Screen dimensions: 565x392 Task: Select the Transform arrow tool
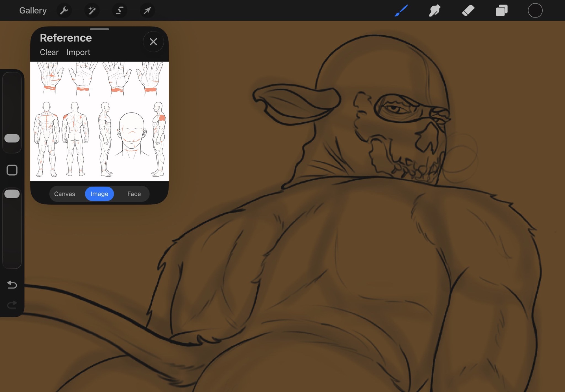tap(147, 11)
